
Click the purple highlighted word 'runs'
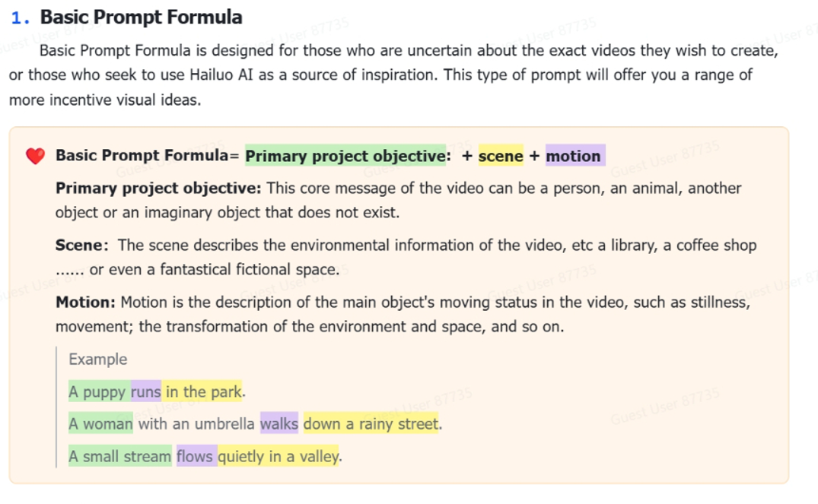pos(146,391)
